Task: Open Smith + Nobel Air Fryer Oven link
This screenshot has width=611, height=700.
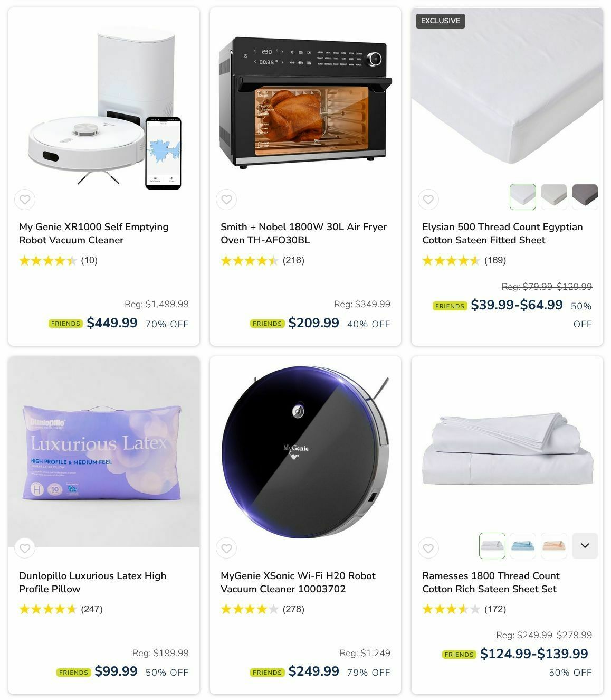Action: (303, 233)
